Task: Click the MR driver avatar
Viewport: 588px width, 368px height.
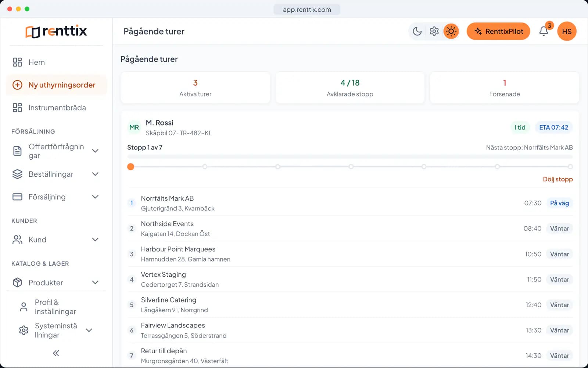Action: pos(134,127)
